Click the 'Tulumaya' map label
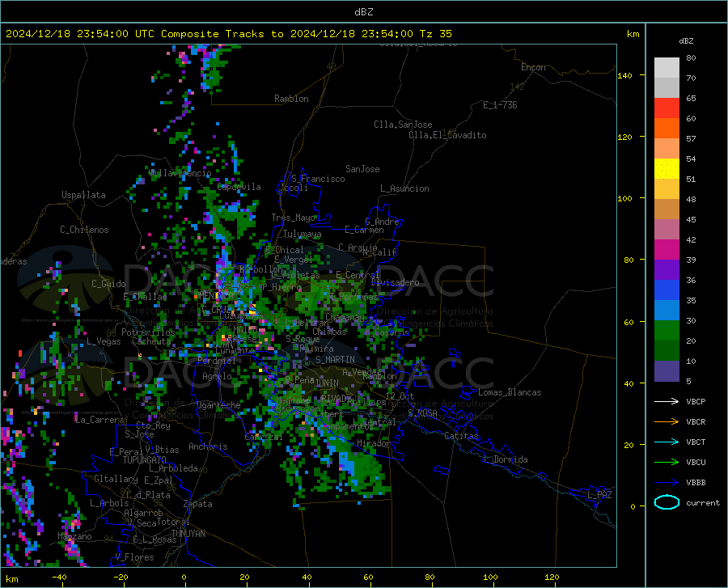 pos(302,234)
